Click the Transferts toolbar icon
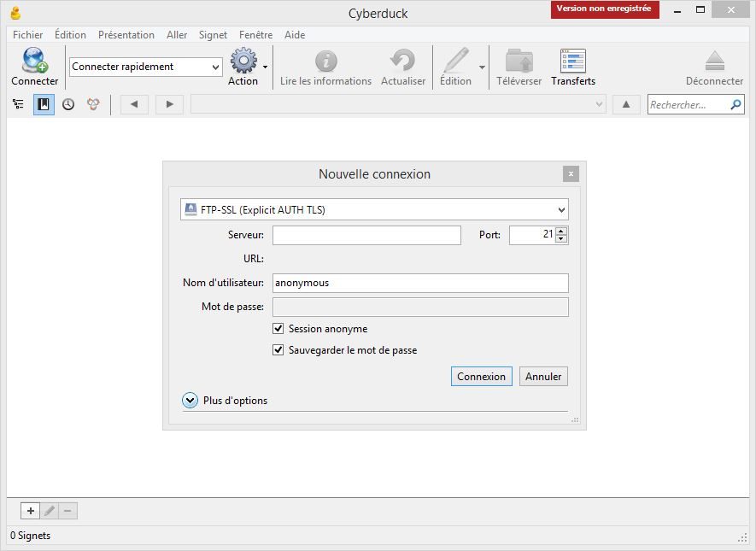 coord(572,62)
